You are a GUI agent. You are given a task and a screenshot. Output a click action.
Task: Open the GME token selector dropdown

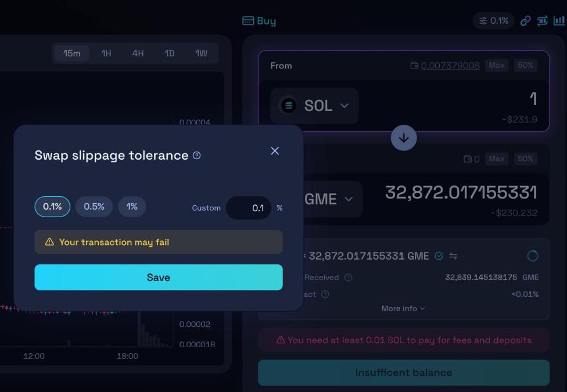click(x=328, y=199)
